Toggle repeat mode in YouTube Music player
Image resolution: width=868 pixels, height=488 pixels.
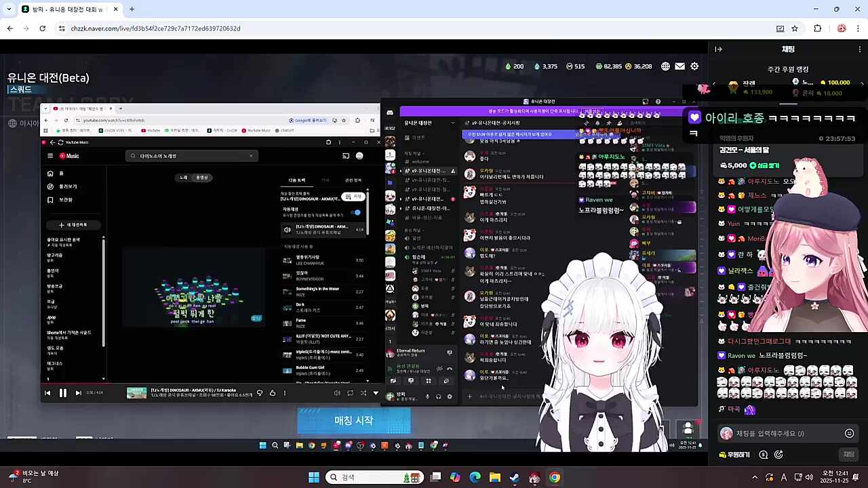point(350,393)
